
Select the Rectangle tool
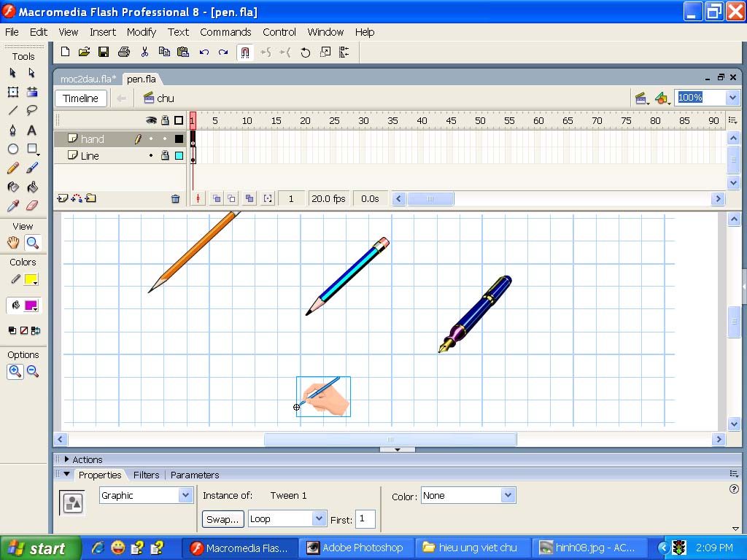(32, 149)
